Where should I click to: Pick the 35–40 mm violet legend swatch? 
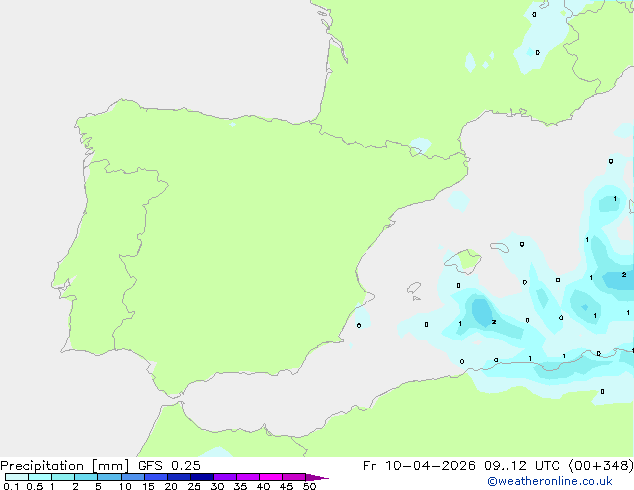coord(248,477)
